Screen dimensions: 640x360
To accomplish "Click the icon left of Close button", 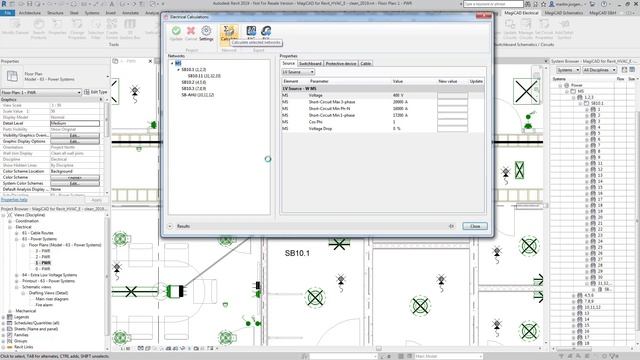I will 451,226.
